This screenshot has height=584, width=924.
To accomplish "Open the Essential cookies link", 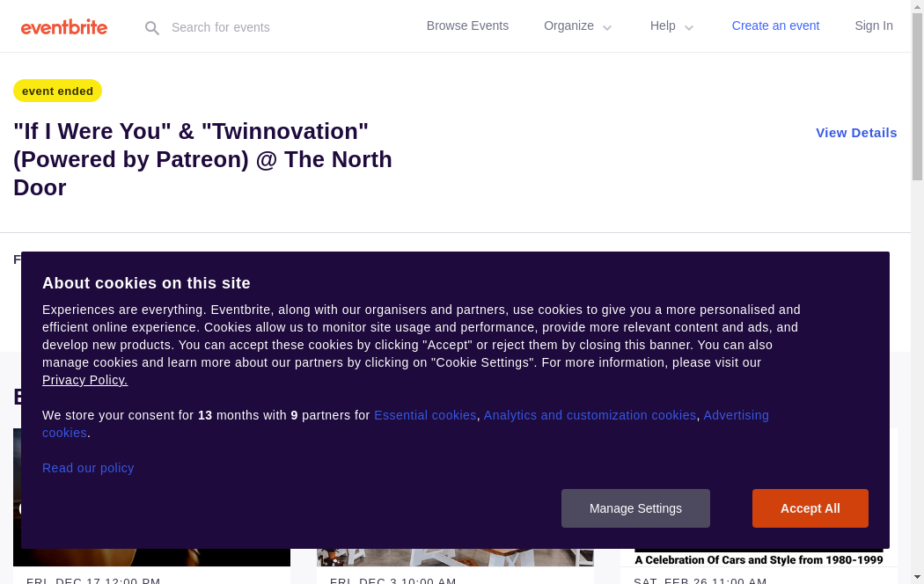I will click(x=425, y=415).
